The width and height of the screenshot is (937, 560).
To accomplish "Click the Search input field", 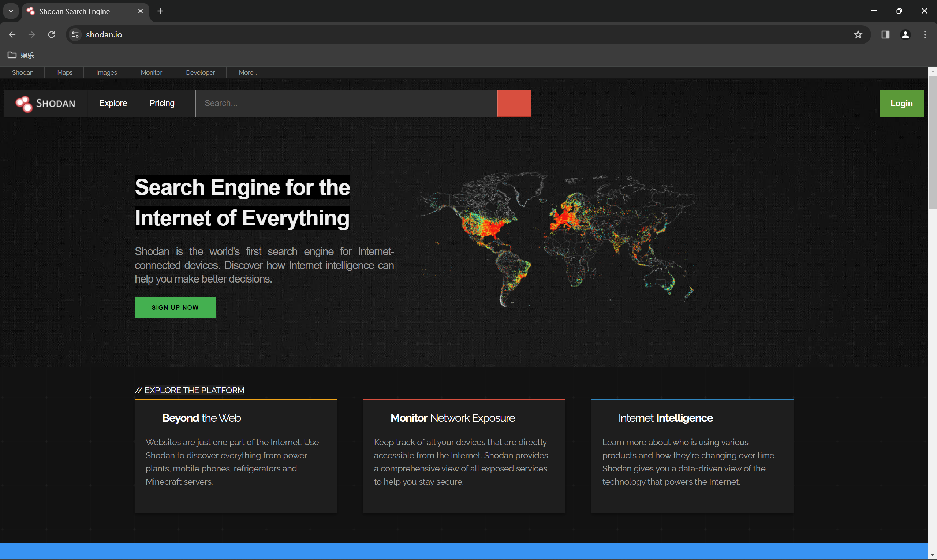I will coord(346,103).
